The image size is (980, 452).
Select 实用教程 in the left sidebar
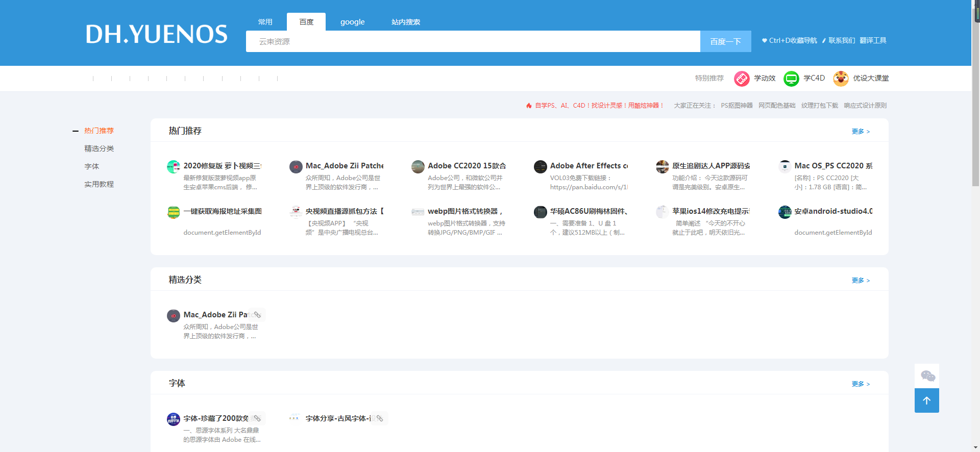tap(99, 185)
